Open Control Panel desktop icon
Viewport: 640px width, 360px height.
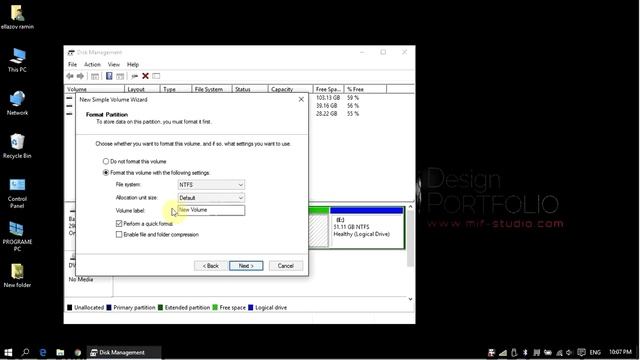tap(17, 193)
